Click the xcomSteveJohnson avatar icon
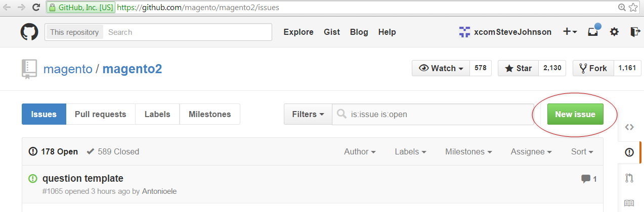644x212 pixels. (x=464, y=32)
